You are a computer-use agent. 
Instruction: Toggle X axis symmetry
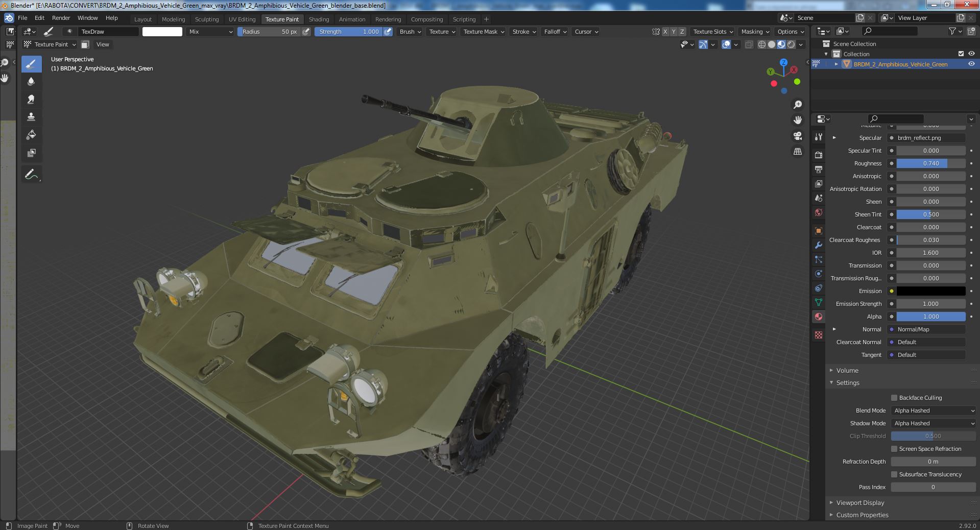tap(665, 32)
